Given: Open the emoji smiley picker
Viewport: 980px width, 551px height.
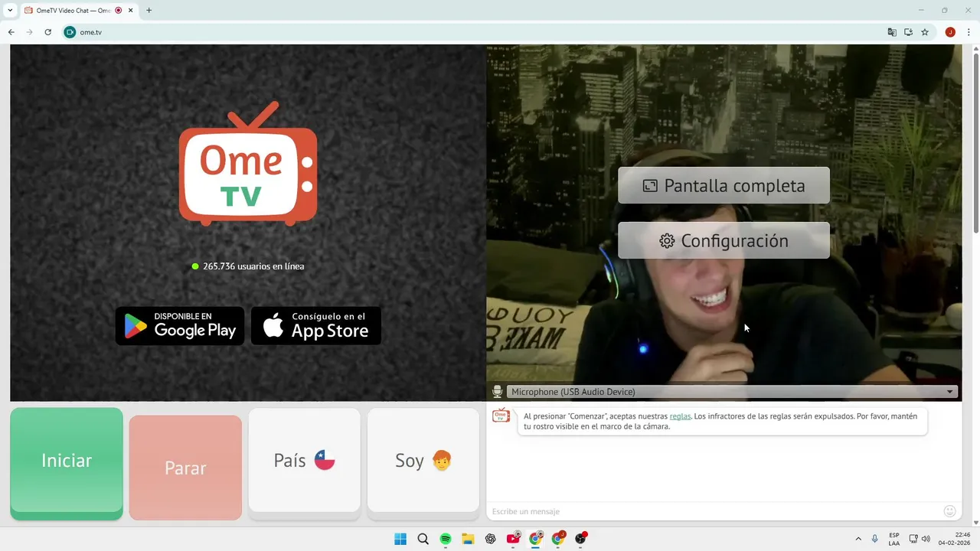Looking at the screenshot, I should pos(950,511).
